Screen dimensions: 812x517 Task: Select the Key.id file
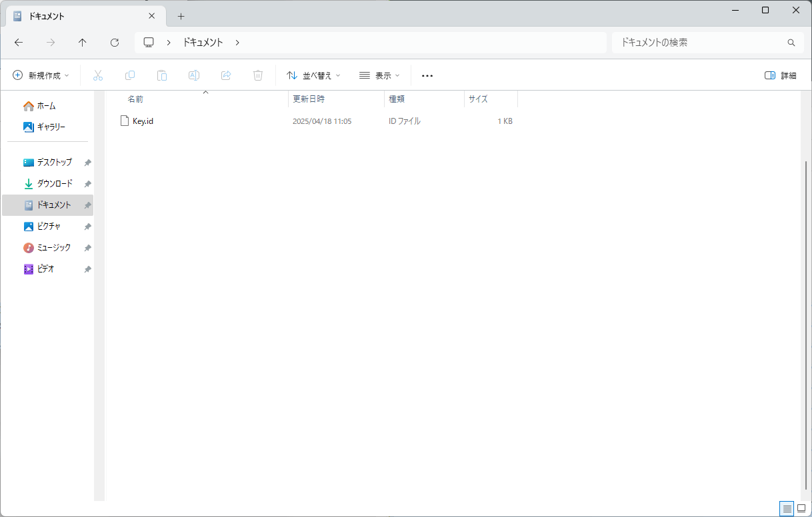(143, 121)
